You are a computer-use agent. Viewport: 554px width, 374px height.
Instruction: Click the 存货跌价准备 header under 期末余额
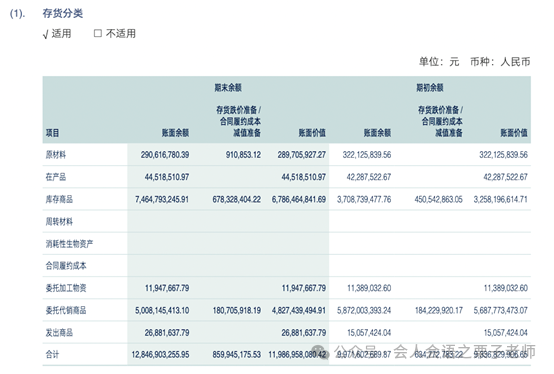coord(238,121)
